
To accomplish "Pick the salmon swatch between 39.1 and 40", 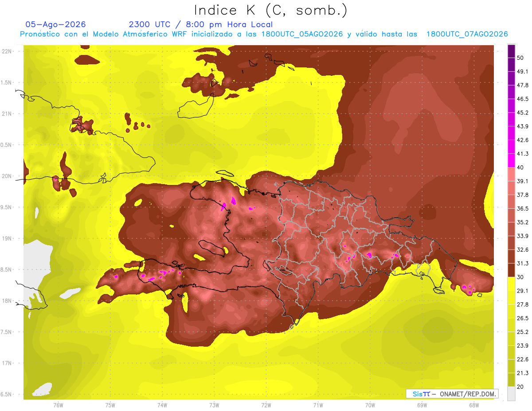I will 511,174.
